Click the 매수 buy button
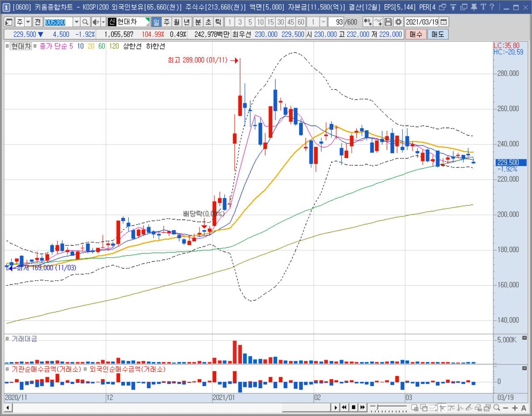Viewport: 532px width, 416px height. click(415, 34)
